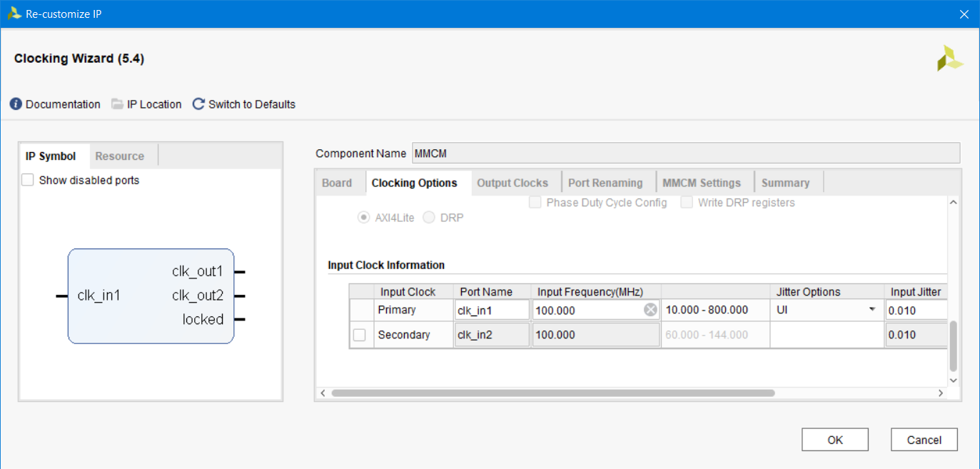The image size is (980, 469).
Task: Click the Cancel button
Action: 924,440
